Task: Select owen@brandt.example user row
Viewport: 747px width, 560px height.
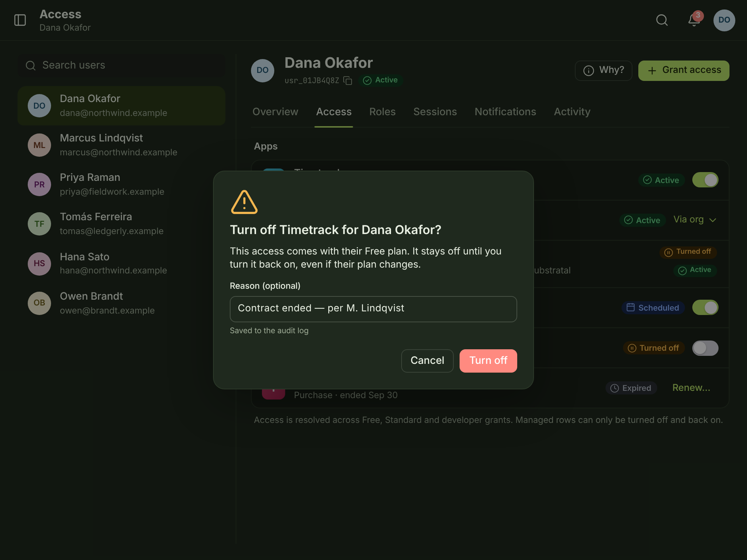Action: click(121, 303)
